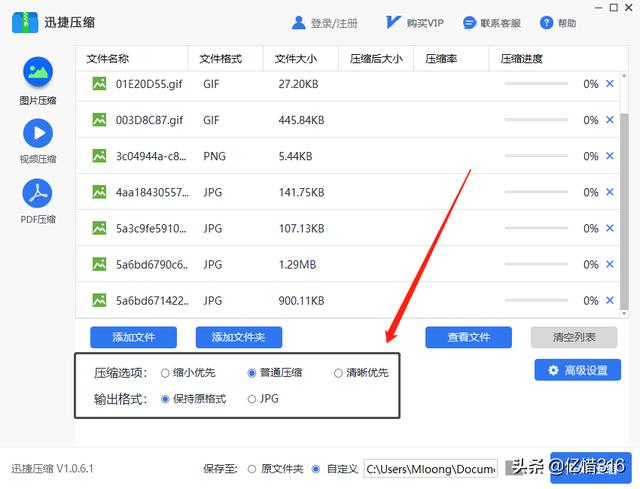
Task: Click 添加文件 button
Action: pyautogui.click(x=133, y=337)
